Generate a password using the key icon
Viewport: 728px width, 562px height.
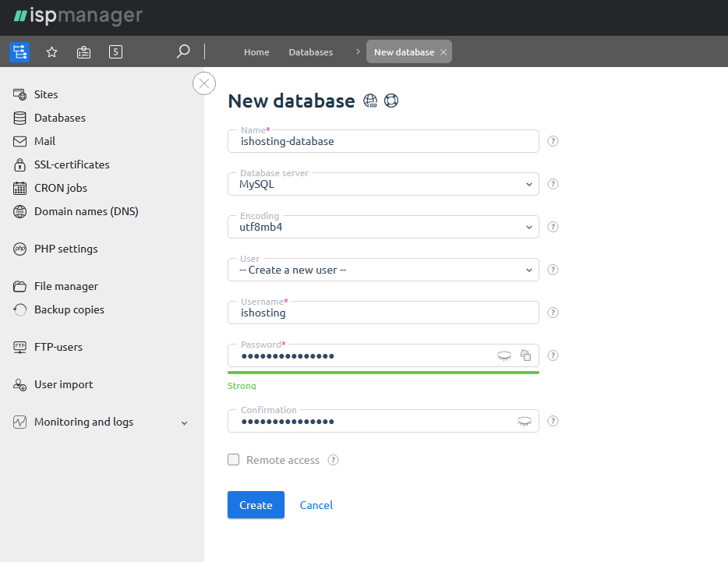click(x=526, y=355)
